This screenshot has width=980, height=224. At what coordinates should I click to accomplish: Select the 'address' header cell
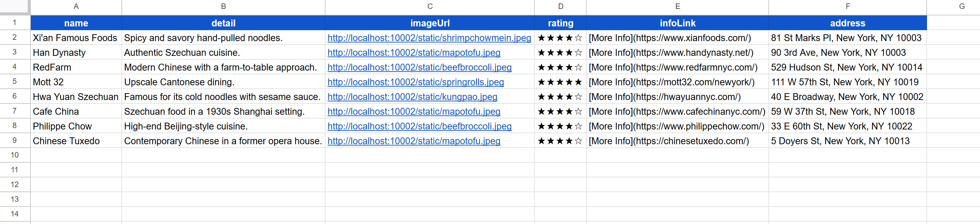pyautogui.click(x=847, y=23)
